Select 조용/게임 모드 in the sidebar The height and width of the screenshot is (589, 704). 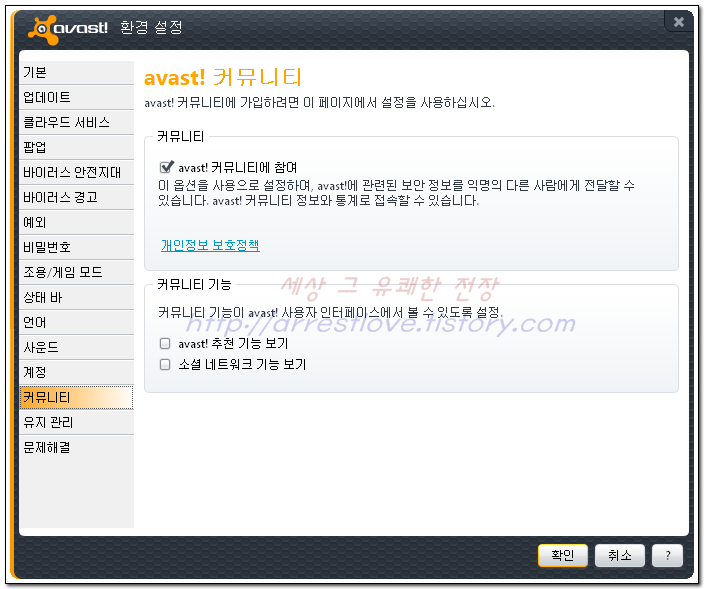pyautogui.click(x=76, y=273)
